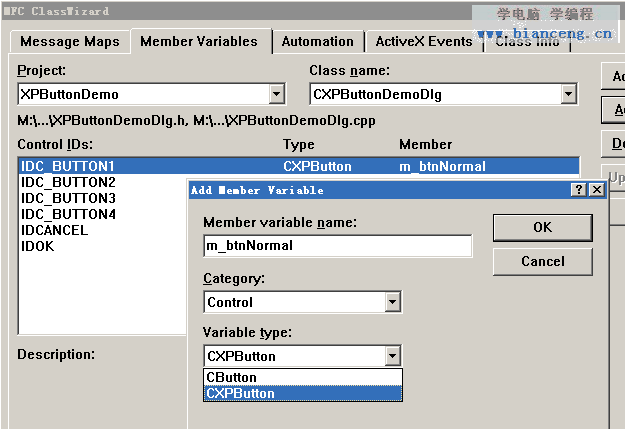Choose CButton from the variable type list
This screenshot has height=429, width=625.
[303, 377]
